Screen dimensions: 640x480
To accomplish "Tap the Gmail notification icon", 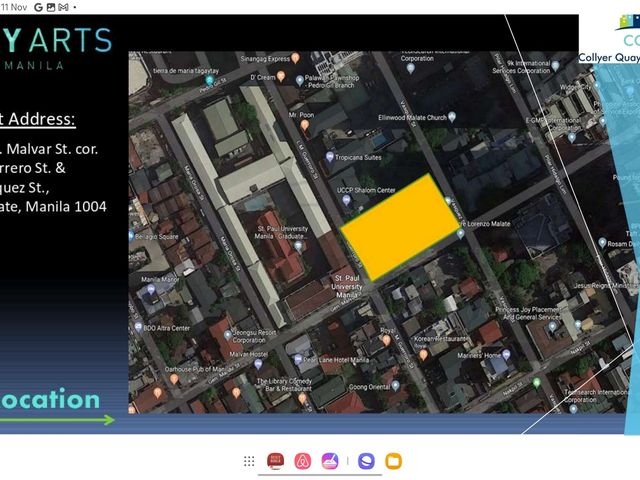I will pyautogui.click(x=63, y=7).
